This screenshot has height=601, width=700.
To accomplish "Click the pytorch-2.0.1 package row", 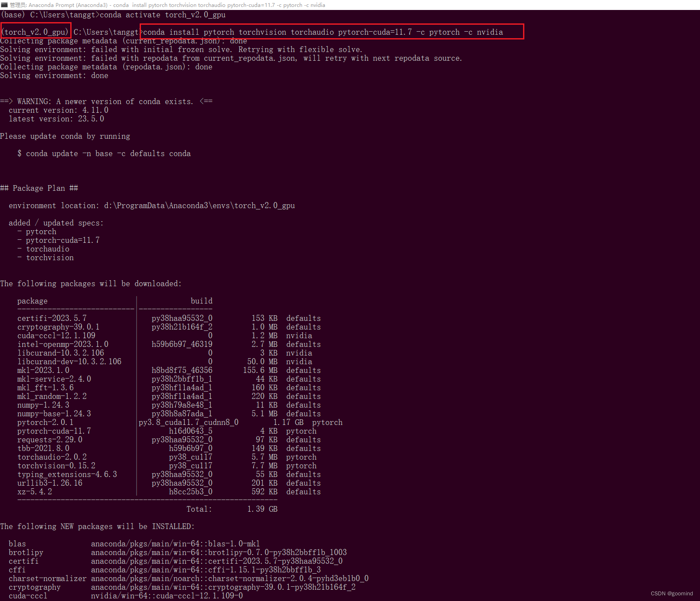I will coord(180,422).
